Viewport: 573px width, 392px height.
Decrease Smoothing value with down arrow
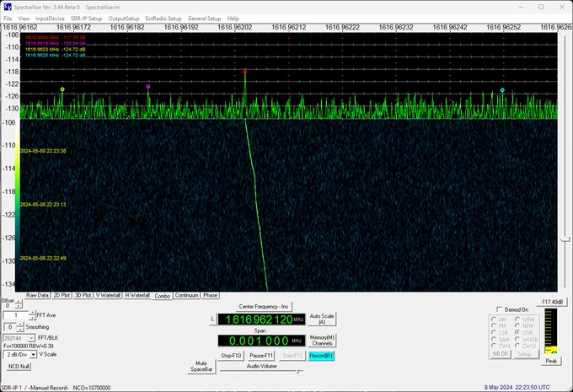click(20, 329)
